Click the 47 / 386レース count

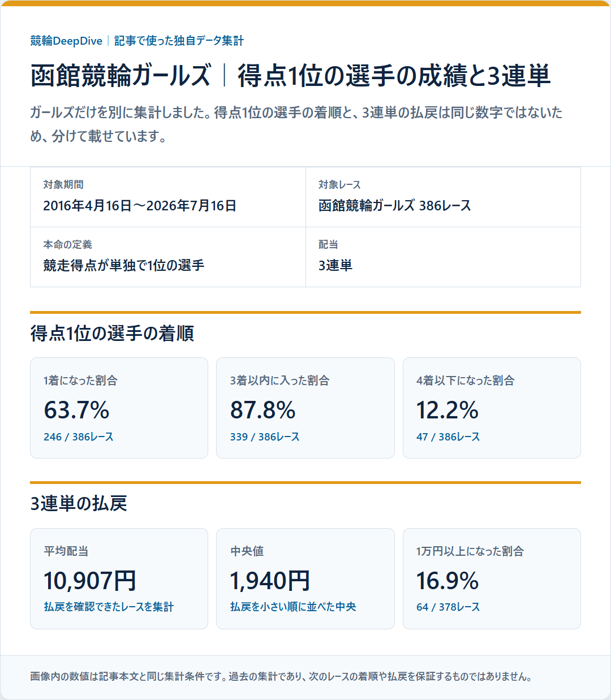click(448, 437)
